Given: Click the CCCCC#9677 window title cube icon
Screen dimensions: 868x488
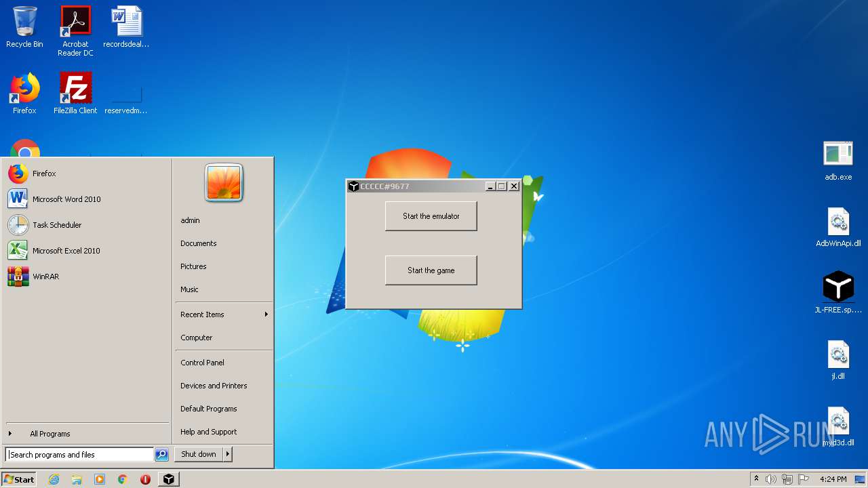Looking at the screenshot, I should [353, 186].
